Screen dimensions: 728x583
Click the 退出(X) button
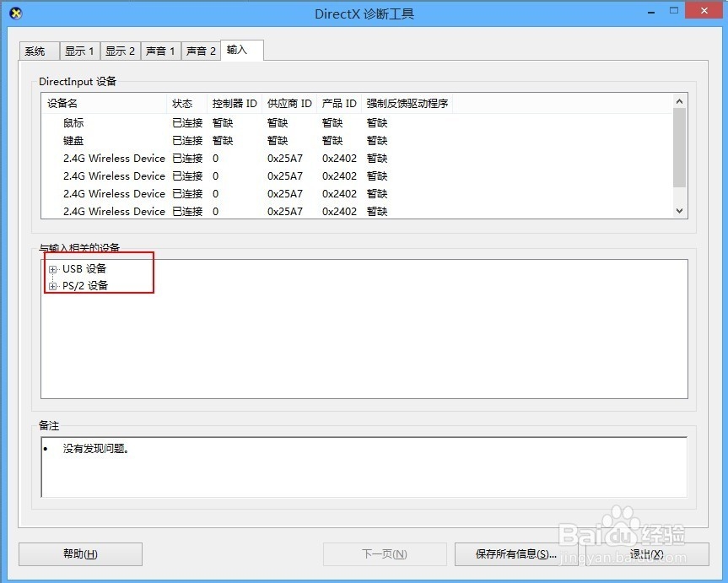click(647, 553)
